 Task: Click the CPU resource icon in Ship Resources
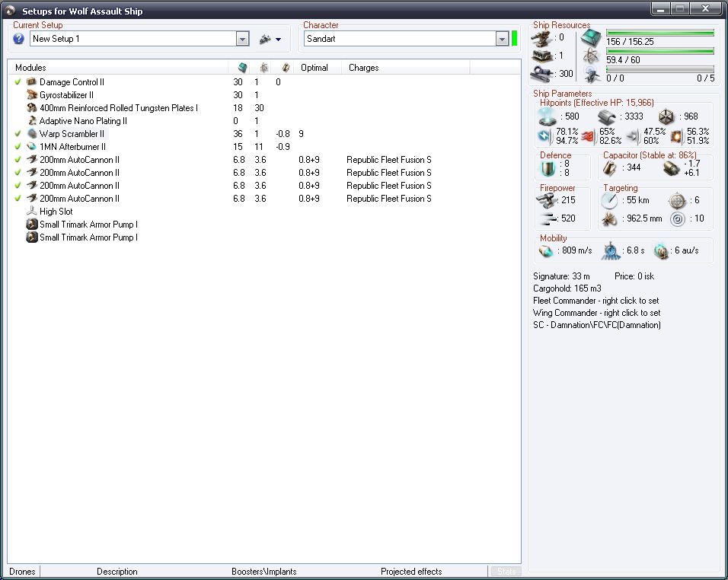591,37
